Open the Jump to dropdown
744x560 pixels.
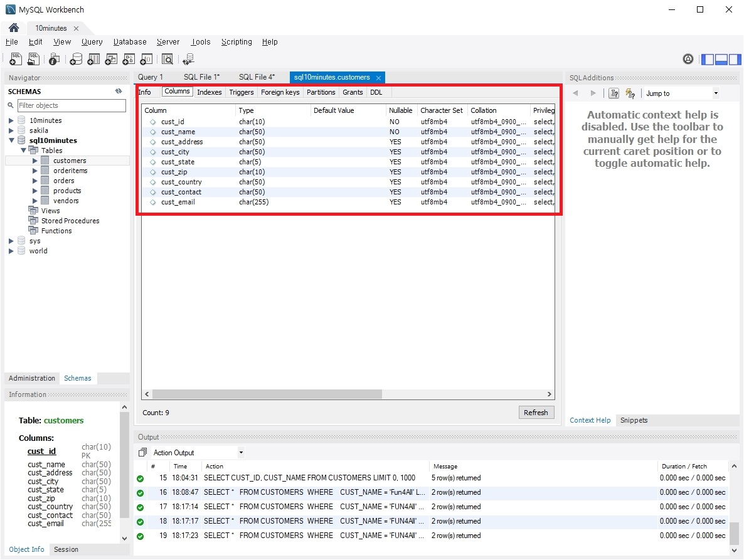(x=716, y=93)
